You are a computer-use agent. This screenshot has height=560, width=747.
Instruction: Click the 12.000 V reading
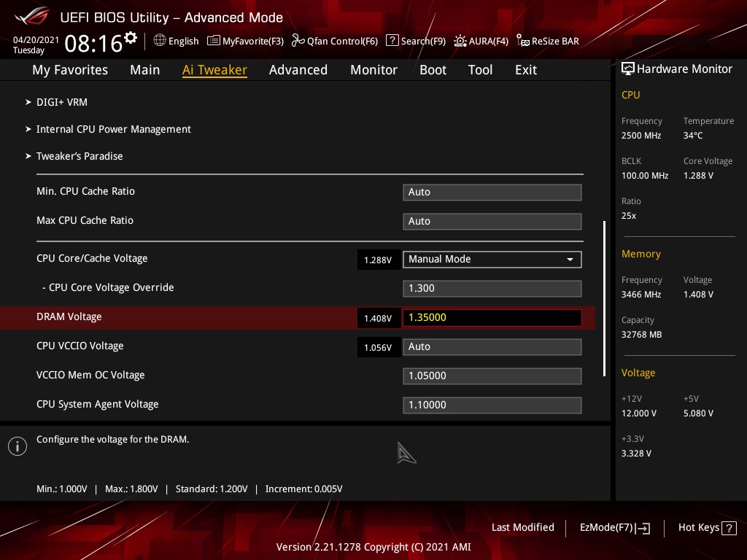639,413
